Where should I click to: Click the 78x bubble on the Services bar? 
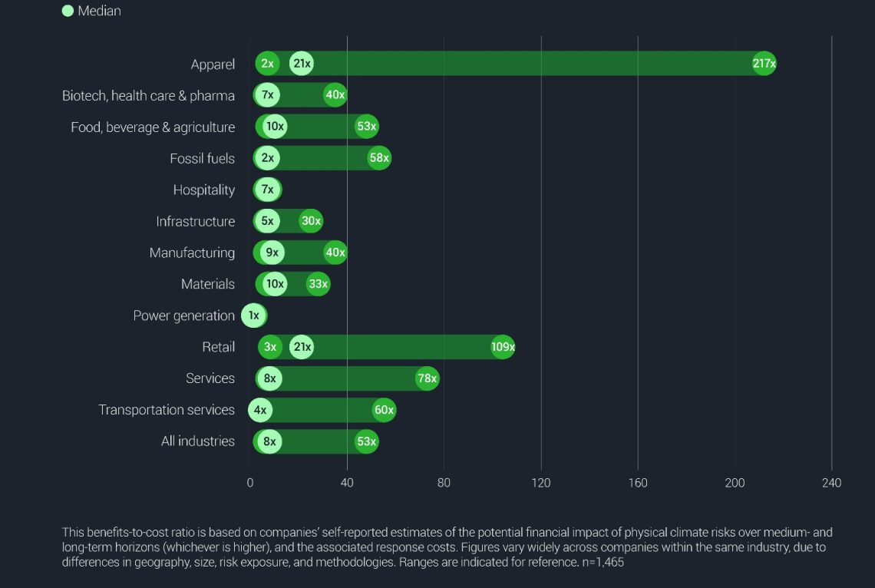click(427, 378)
